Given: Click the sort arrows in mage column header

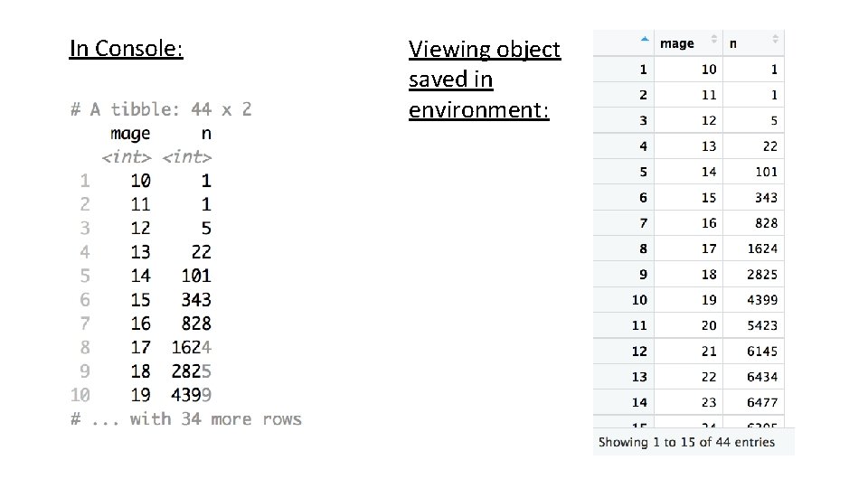Looking at the screenshot, I should (x=713, y=41).
